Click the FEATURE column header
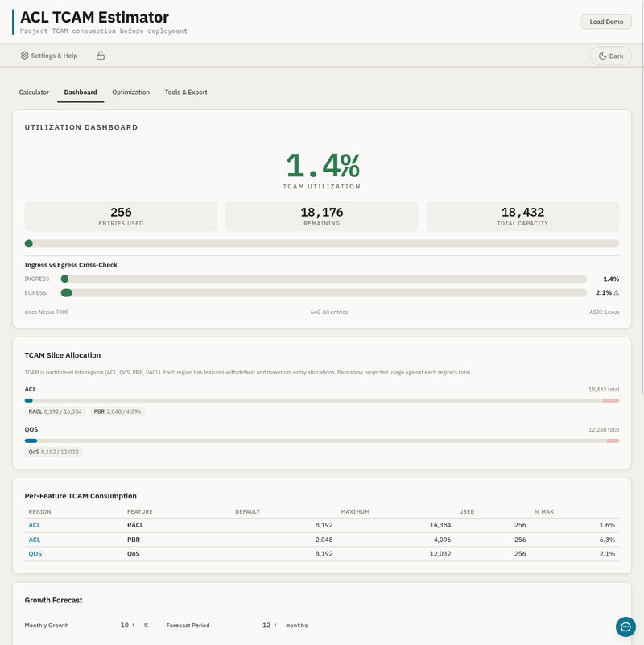 (140, 511)
